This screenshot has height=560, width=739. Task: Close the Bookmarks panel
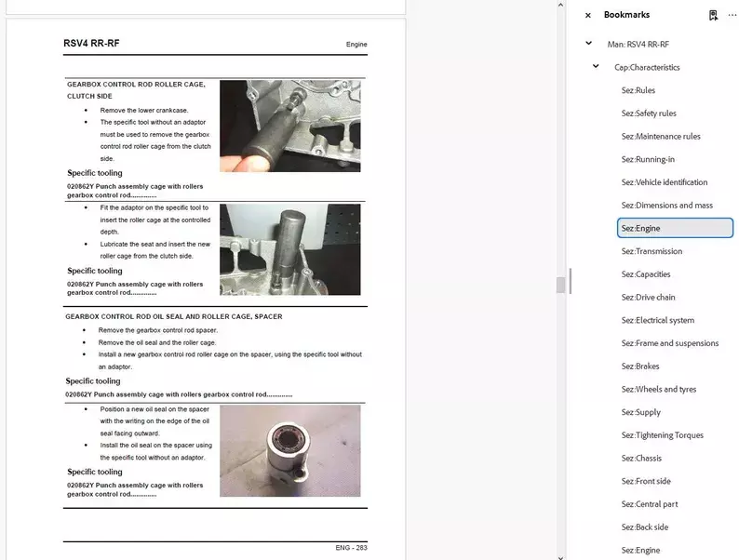587,15
